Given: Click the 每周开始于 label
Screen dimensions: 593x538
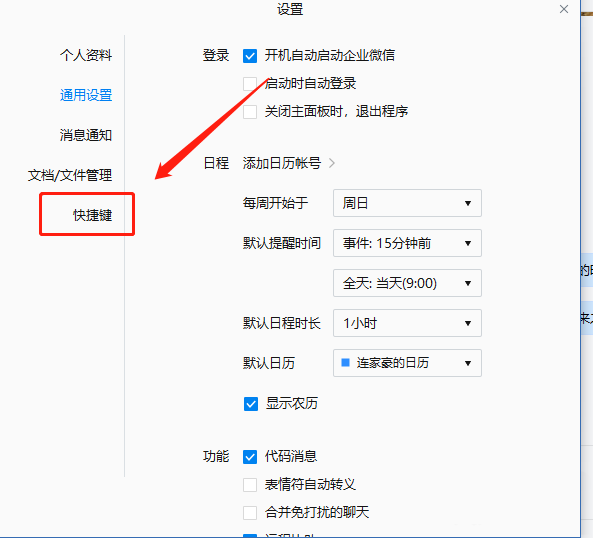Looking at the screenshot, I should pyautogui.click(x=275, y=203).
